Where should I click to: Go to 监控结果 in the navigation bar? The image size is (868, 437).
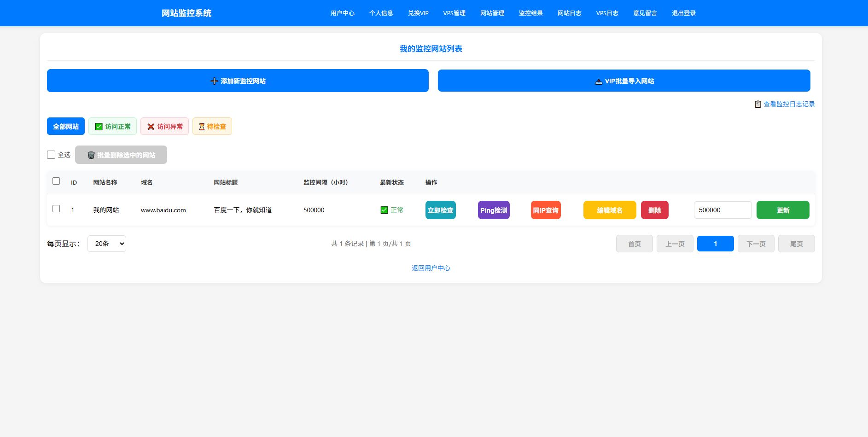click(530, 13)
